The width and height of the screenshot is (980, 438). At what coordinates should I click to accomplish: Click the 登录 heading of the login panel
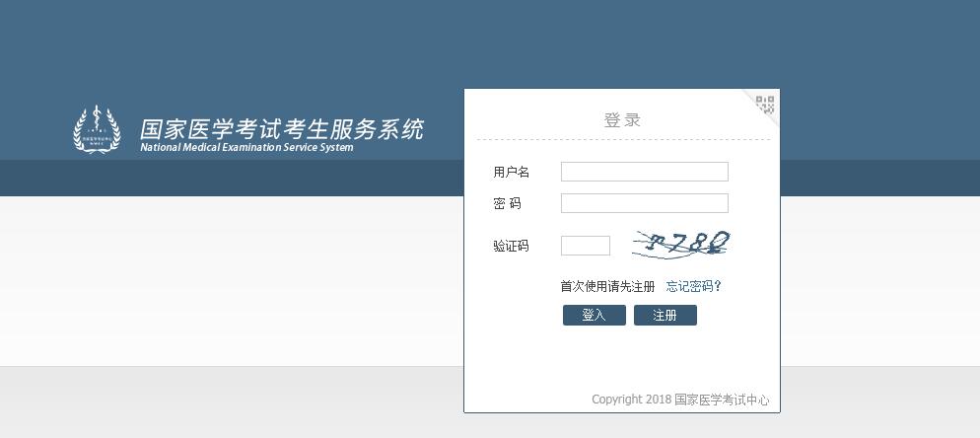(x=622, y=120)
